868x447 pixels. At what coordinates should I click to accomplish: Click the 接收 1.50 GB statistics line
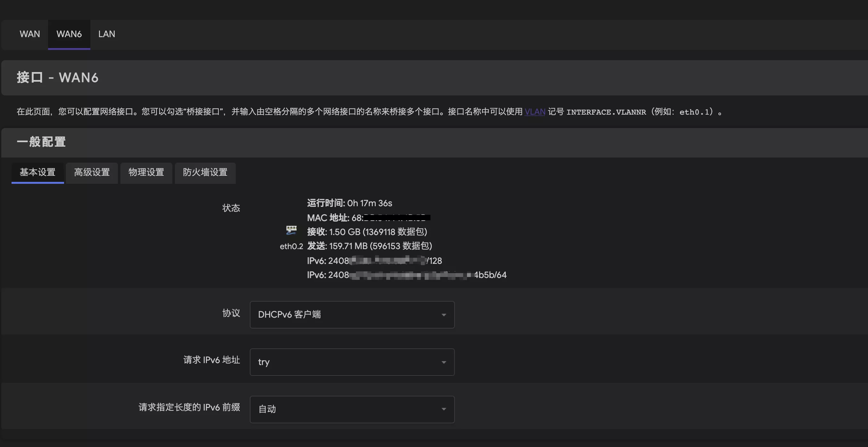(x=367, y=232)
